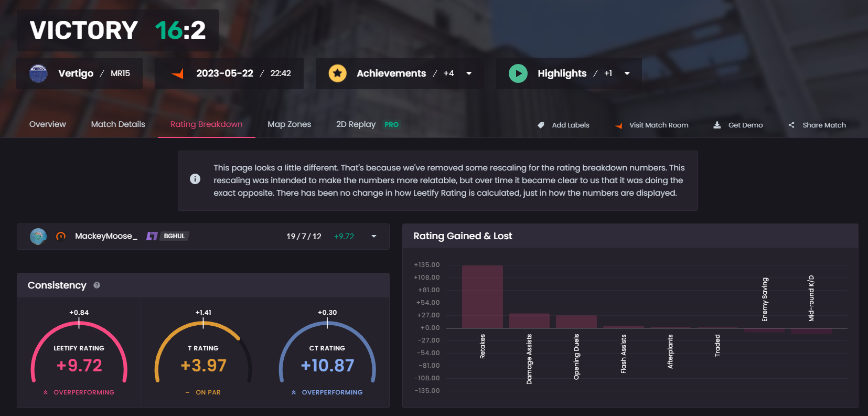Switch to the Overview tab
868x416 pixels.
tap(48, 124)
